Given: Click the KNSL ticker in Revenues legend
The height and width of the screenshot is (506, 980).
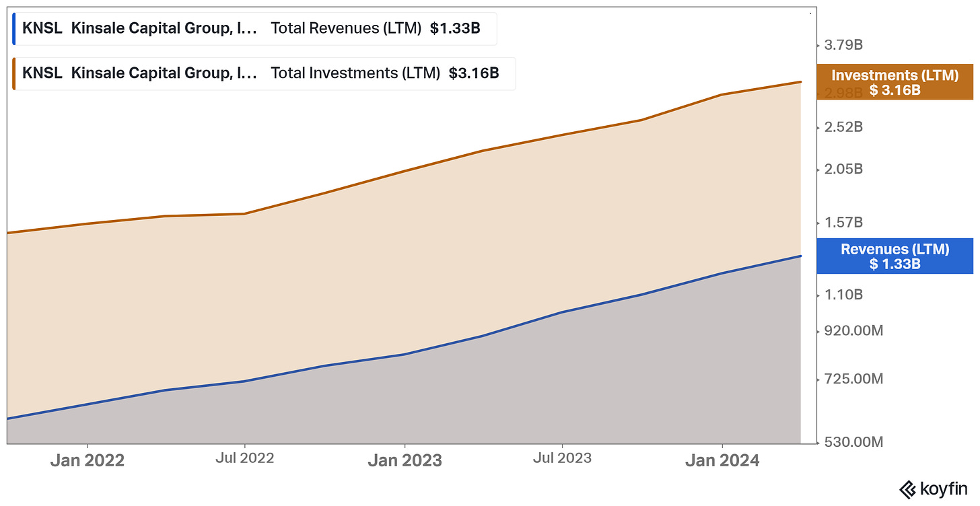Looking at the screenshot, I should (42, 29).
